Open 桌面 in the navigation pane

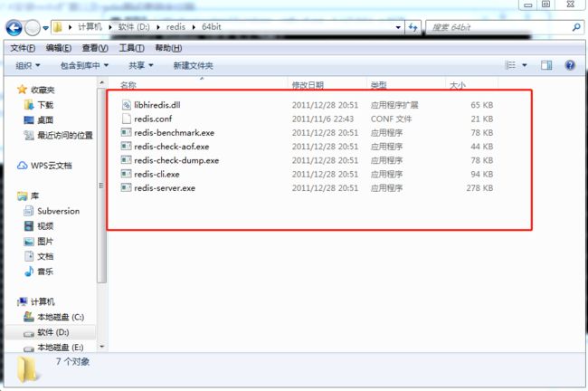[x=45, y=120]
